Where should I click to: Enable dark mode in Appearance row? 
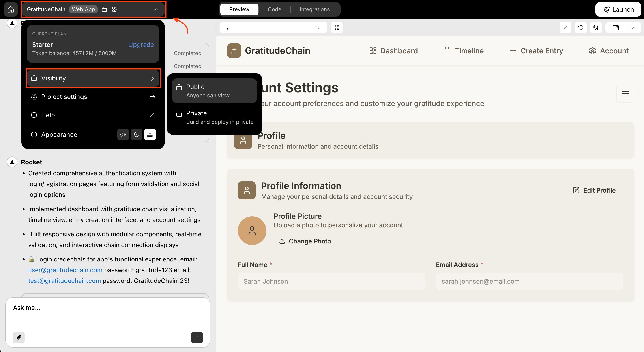pos(137,135)
